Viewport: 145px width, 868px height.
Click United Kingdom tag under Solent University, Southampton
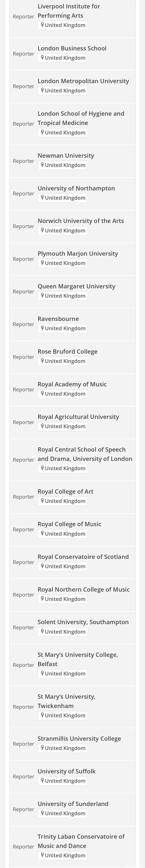tap(63, 631)
